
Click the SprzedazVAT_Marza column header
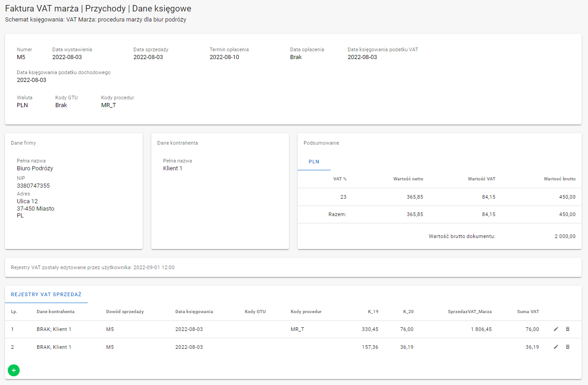[470, 312]
